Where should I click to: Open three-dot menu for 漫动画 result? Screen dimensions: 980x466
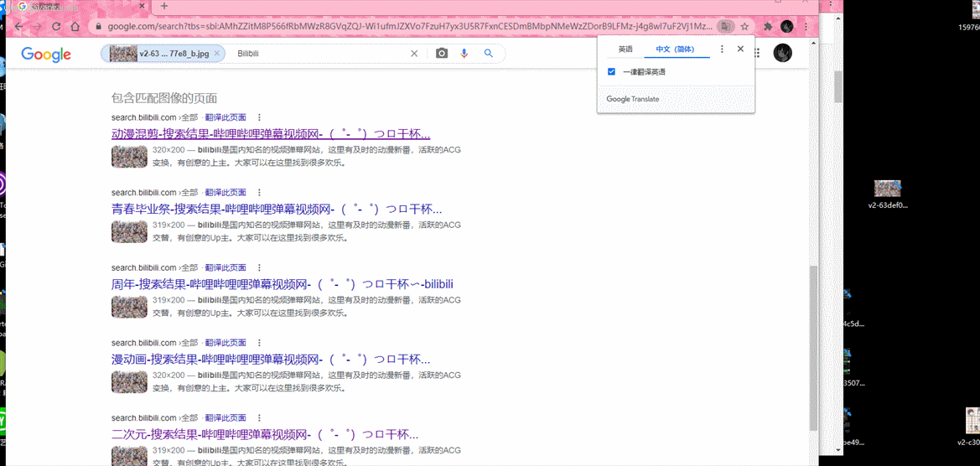(x=259, y=342)
